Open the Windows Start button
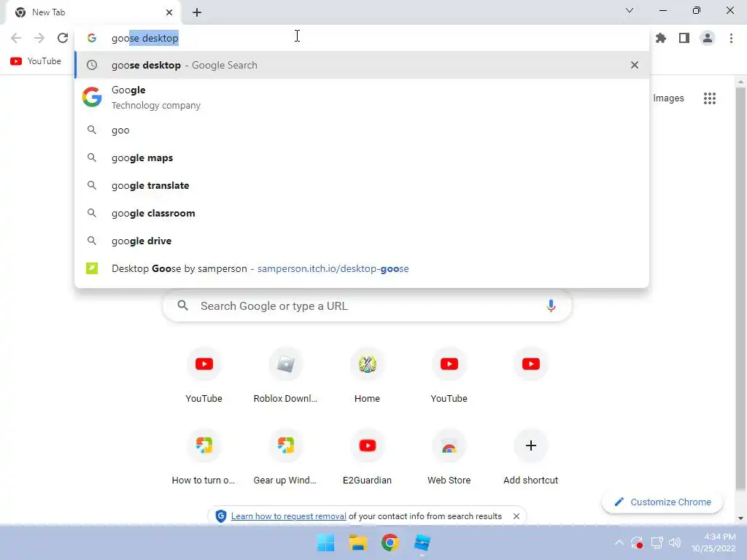The height and width of the screenshot is (560, 747). point(326,542)
